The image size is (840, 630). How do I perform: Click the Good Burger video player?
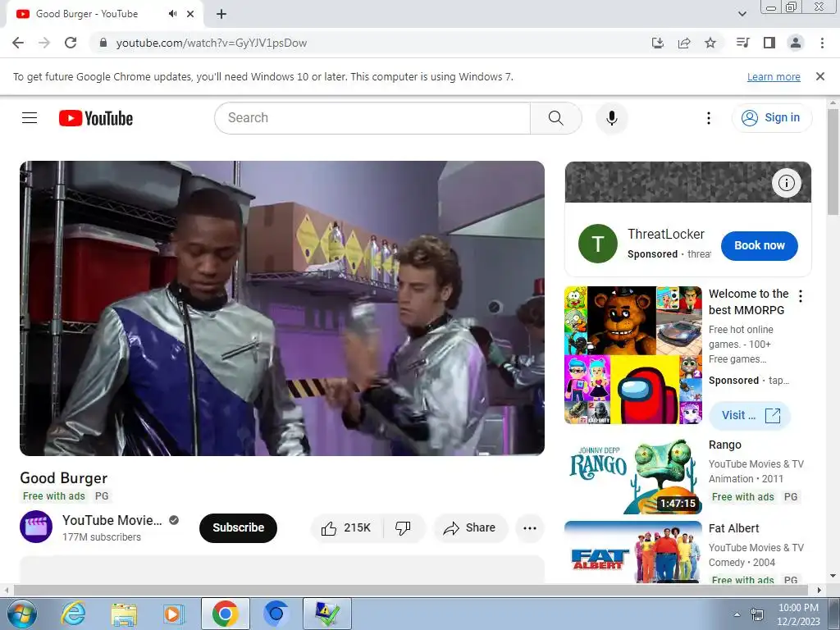(282, 308)
